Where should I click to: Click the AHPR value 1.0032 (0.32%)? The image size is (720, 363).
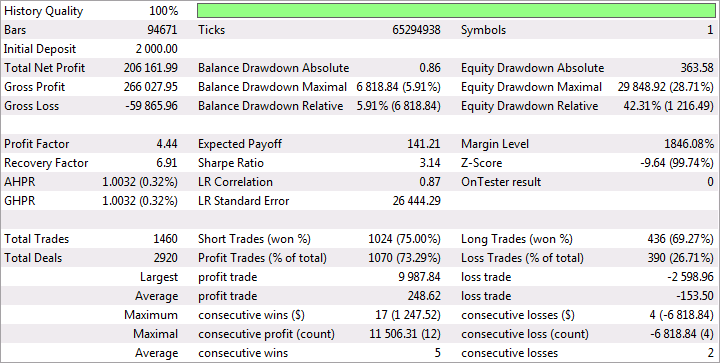coord(140,182)
